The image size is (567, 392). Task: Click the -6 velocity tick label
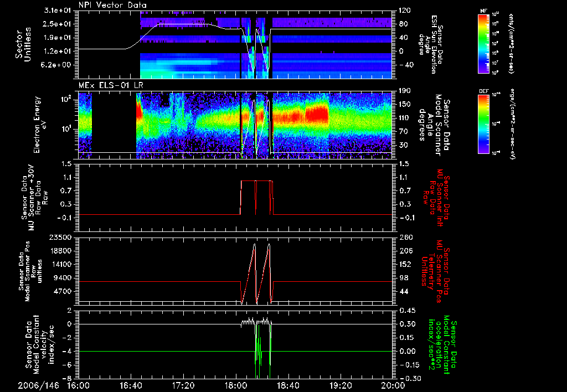pos(68,365)
